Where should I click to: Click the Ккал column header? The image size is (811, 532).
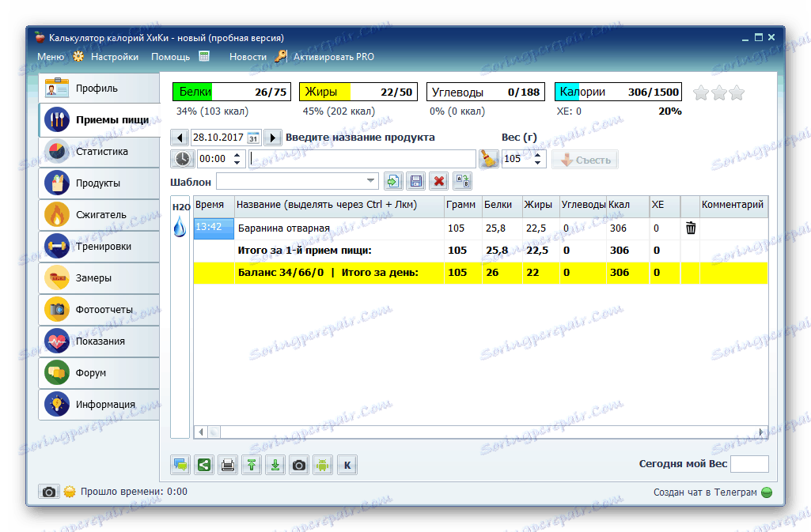pyautogui.click(x=627, y=205)
